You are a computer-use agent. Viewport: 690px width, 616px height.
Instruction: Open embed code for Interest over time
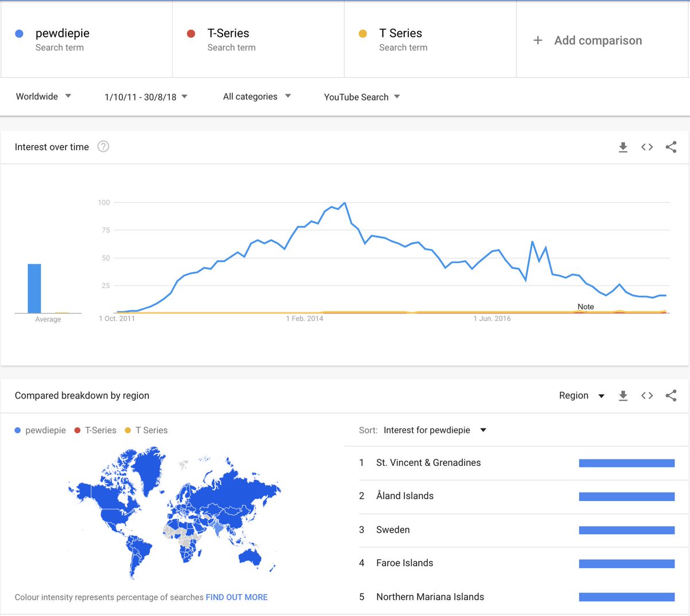(647, 147)
